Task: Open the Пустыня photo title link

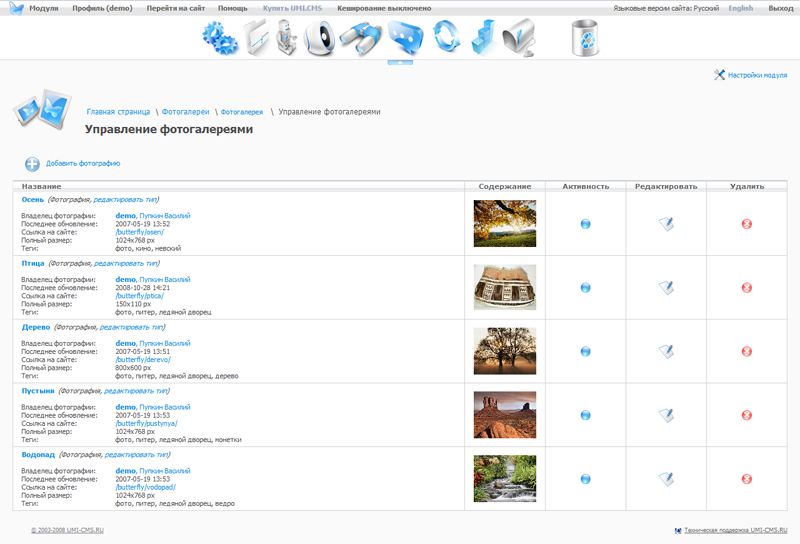Action: pos(38,391)
